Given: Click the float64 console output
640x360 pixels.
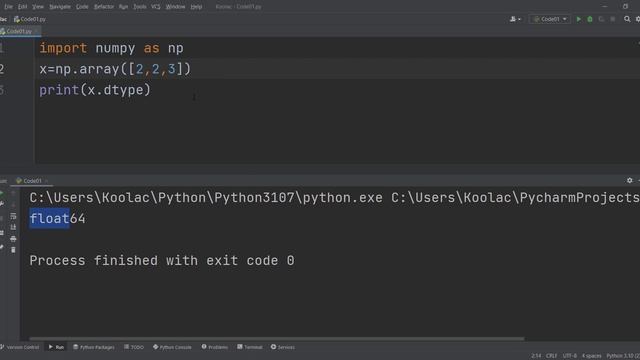Looking at the screenshot, I should coord(58,218).
